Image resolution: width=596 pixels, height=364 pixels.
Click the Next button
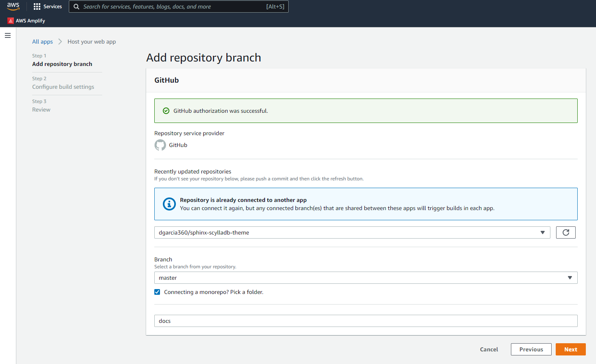click(570, 349)
